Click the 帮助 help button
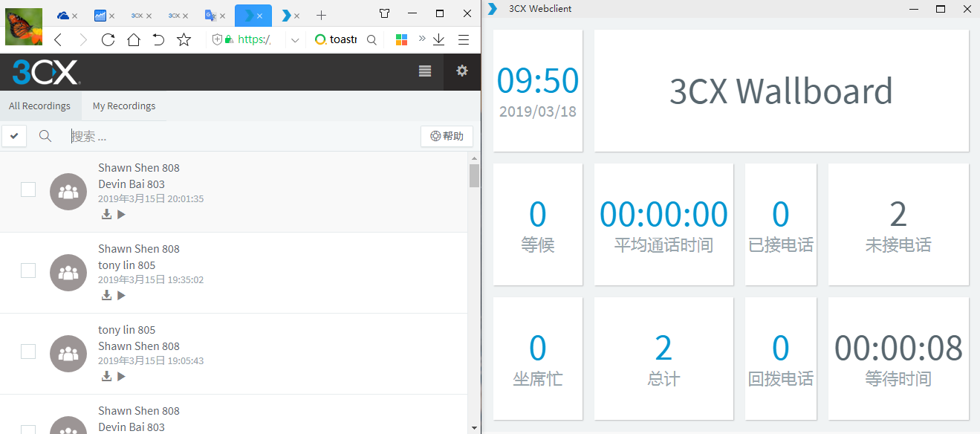The image size is (980, 434). (447, 136)
